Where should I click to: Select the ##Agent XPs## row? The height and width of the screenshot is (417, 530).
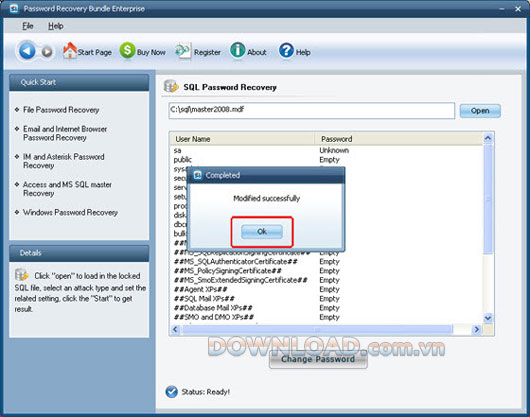pos(327,290)
